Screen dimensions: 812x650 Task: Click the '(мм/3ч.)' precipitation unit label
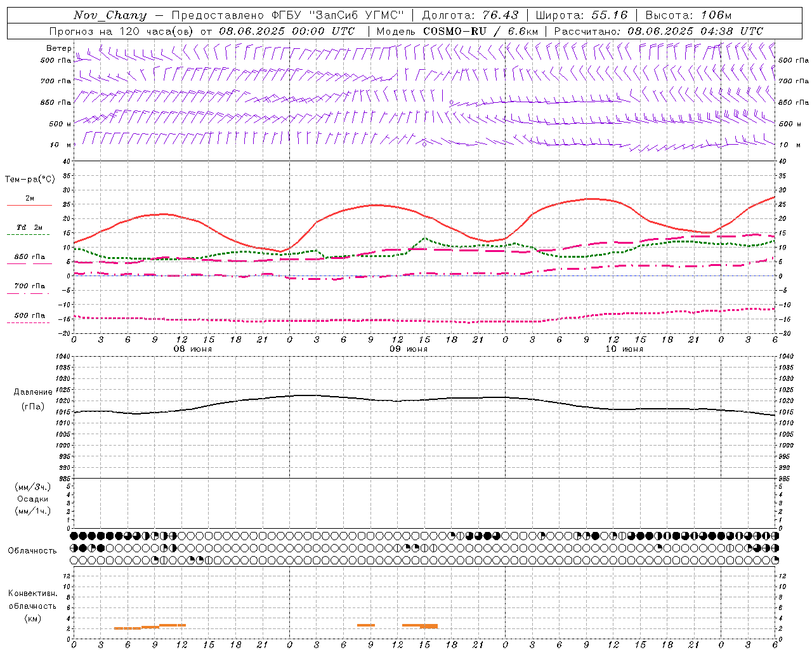pos(33,487)
